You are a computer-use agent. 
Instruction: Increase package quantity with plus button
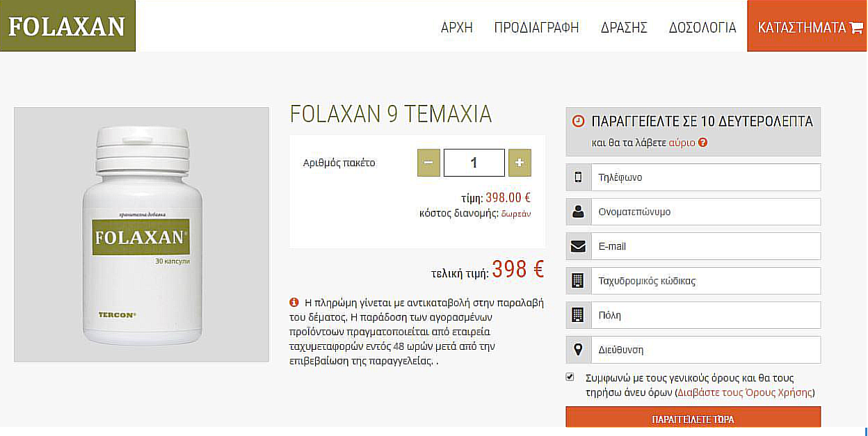coord(520,163)
